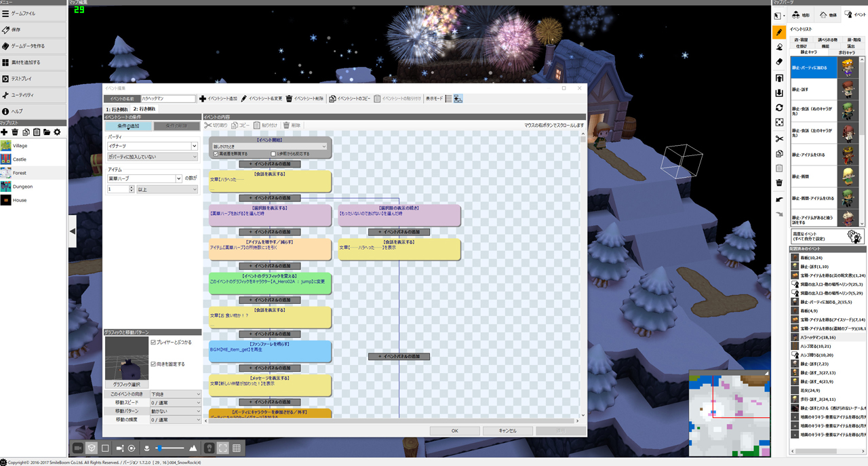Delete map using the trash icon in map list

click(15, 132)
